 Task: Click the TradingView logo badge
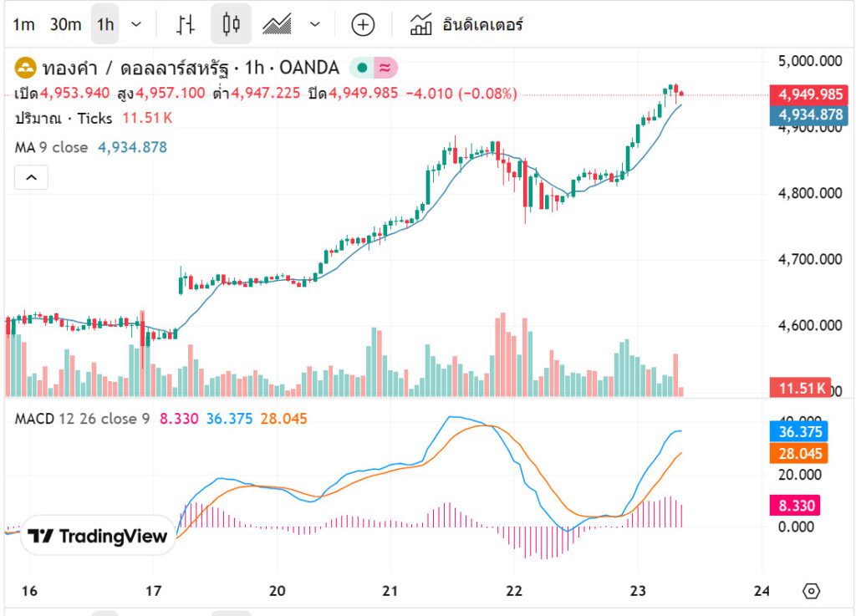(x=98, y=537)
